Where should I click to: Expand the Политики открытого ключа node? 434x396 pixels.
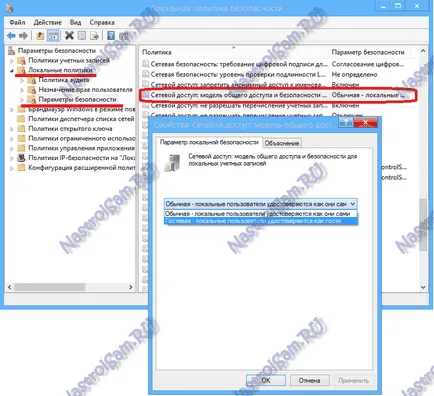coord(12,129)
